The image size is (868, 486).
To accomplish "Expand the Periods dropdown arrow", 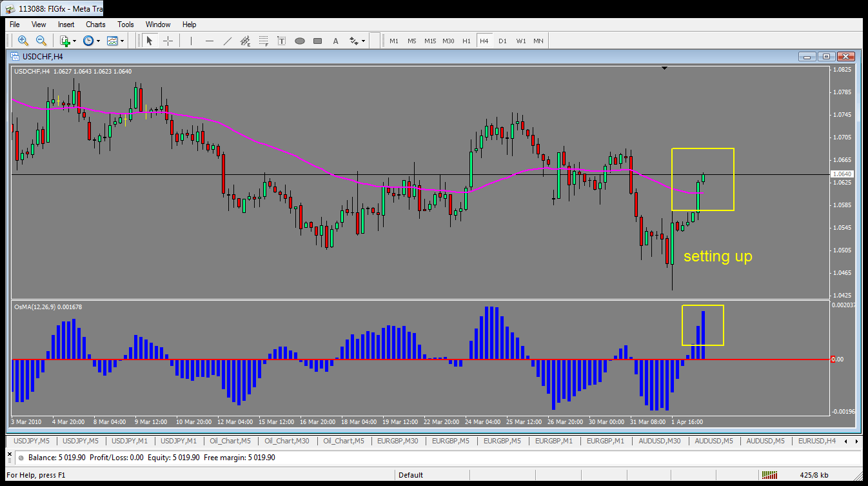I will pyautogui.click(x=98, y=41).
